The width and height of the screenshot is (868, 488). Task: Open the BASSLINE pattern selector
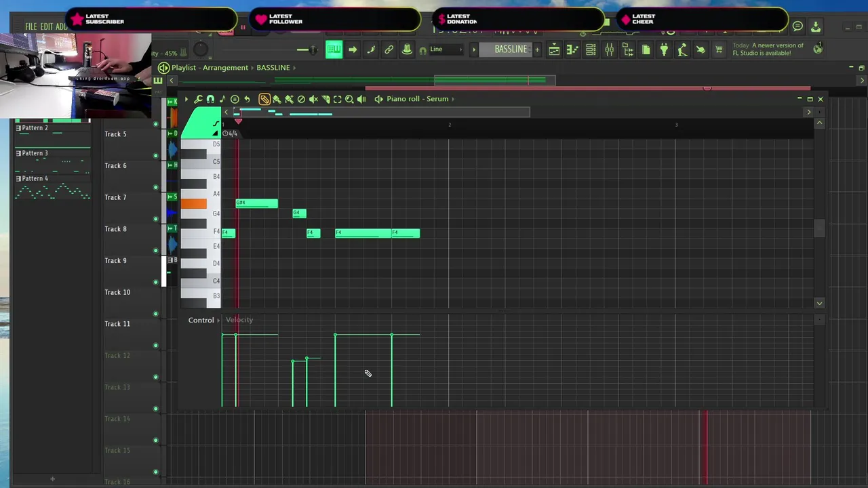pyautogui.click(x=509, y=49)
